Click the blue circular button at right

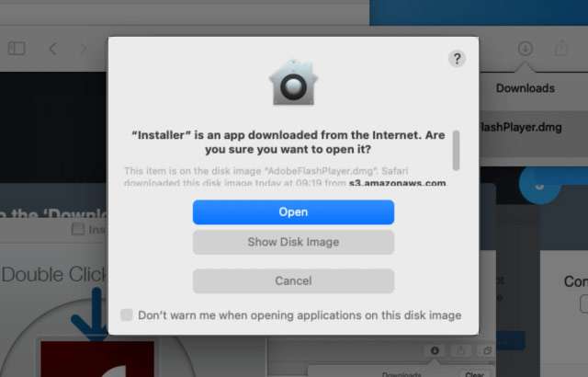(x=539, y=185)
